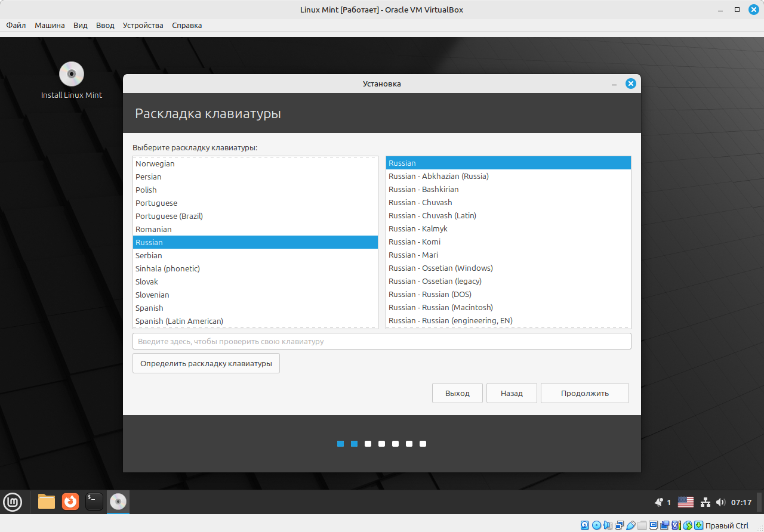
Task: Click the VirtualBox audio status icon
Action: [608, 525]
